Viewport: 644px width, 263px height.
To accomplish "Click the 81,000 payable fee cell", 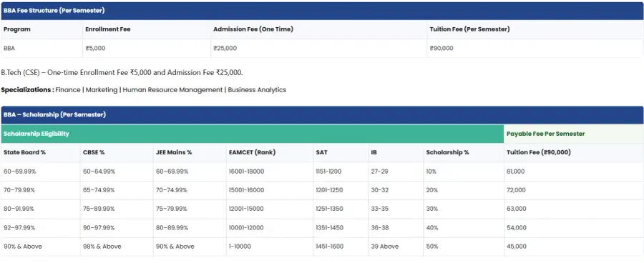I will point(574,172).
